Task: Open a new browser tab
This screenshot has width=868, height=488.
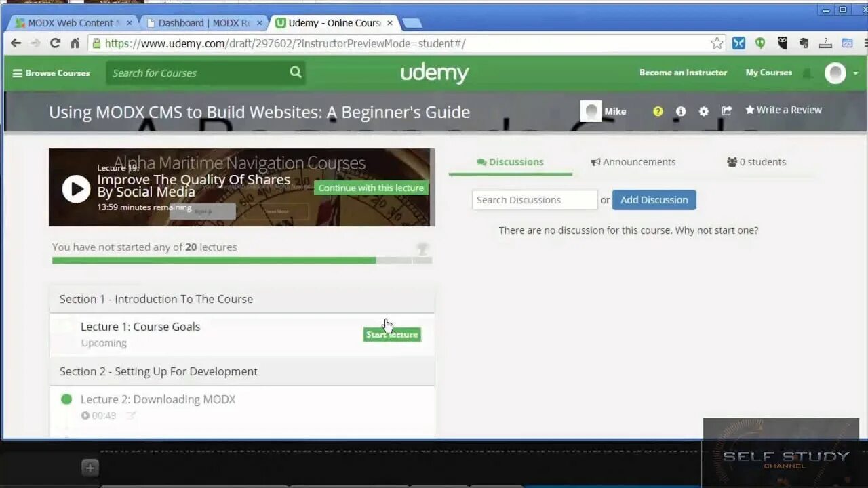Action: [x=412, y=23]
